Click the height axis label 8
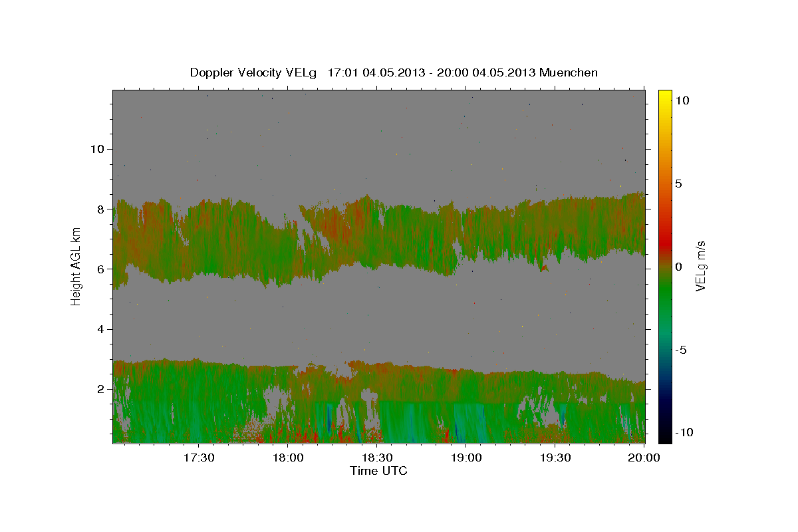Screen dimensions: 798x532 [101, 209]
